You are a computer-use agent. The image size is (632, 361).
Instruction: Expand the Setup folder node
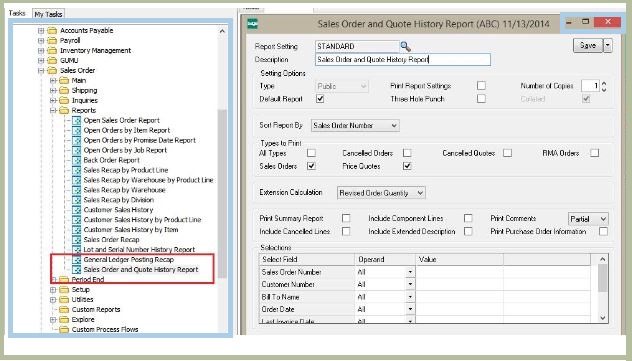[53, 289]
